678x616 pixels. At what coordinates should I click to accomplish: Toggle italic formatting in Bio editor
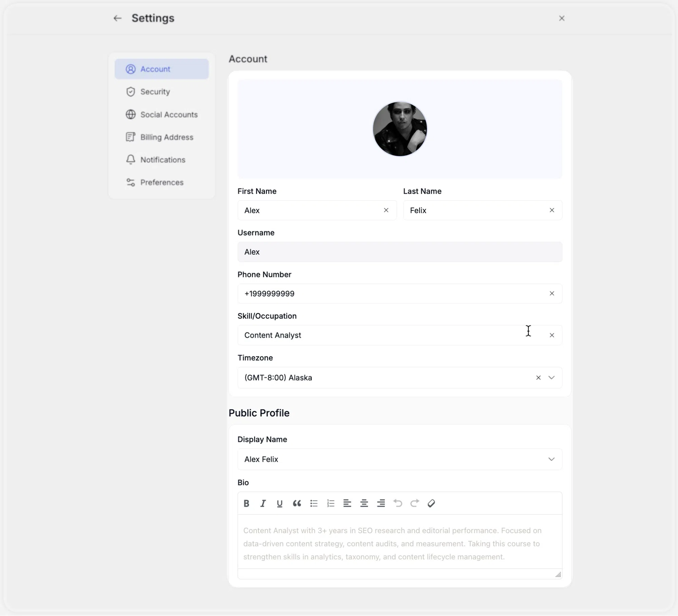pyautogui.click(x=263, y=503)
